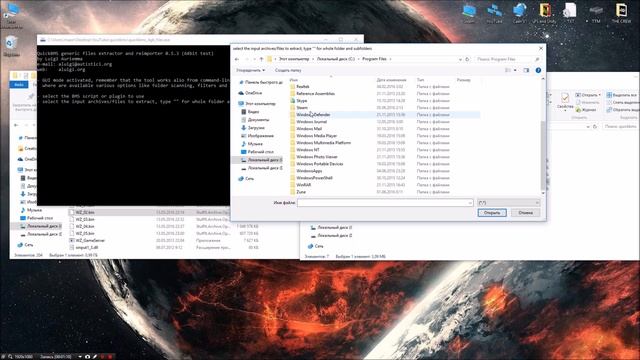The image size is (640, 360).
Task: Open Сеть in dialog sidebar
Action: (x=246, y=179)
